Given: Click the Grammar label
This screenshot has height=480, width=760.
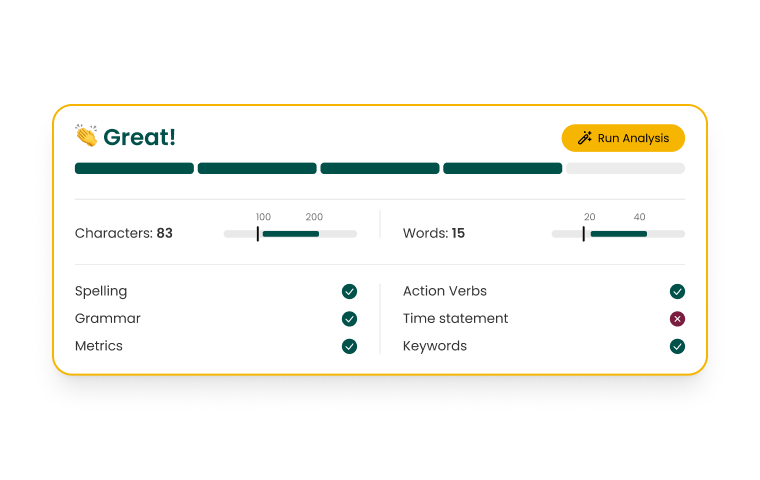Looking at the screenshot, I should [108, 319].
